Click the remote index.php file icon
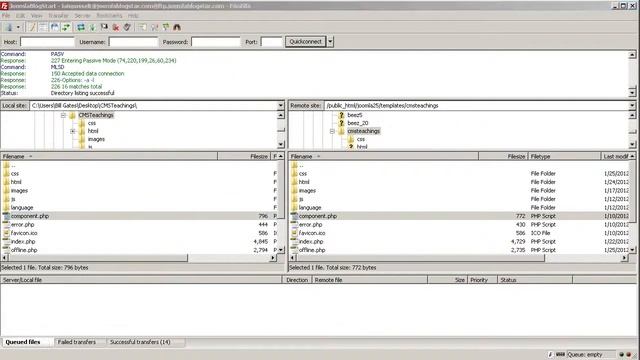Viewport: 640px width, 360px height. coord(294,242)
